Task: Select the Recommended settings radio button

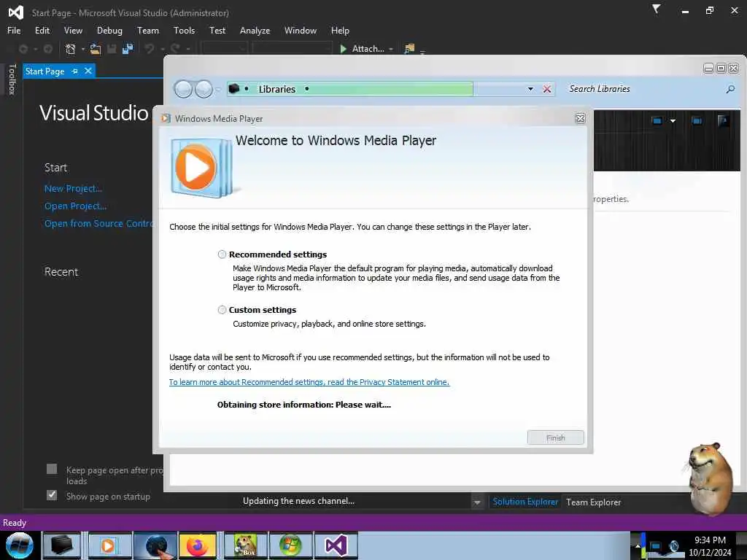Action: tap(222, 254)
